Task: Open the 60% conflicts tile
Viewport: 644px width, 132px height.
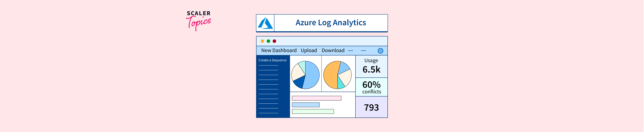Action: pyautogui.click(x=371, y=87)
